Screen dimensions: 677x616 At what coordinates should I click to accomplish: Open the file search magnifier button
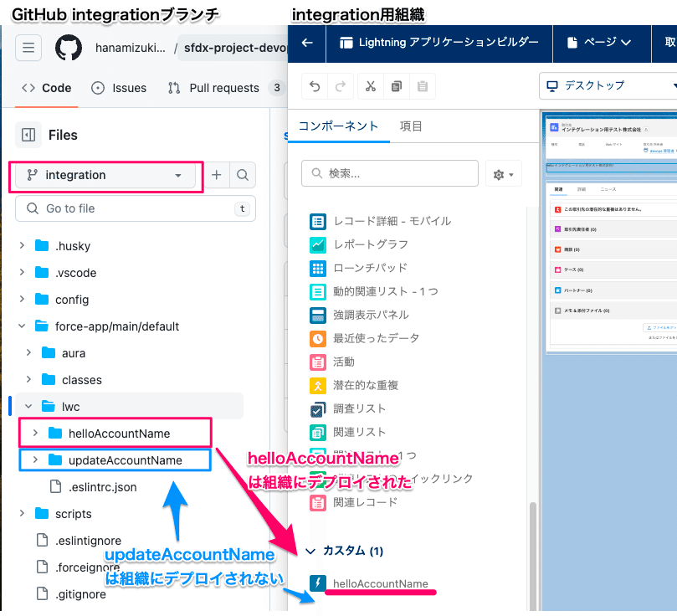tap(243, 175)
